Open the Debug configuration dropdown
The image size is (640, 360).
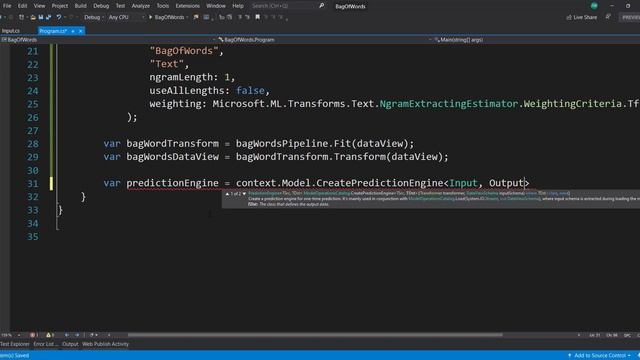(x=94, y=17)
